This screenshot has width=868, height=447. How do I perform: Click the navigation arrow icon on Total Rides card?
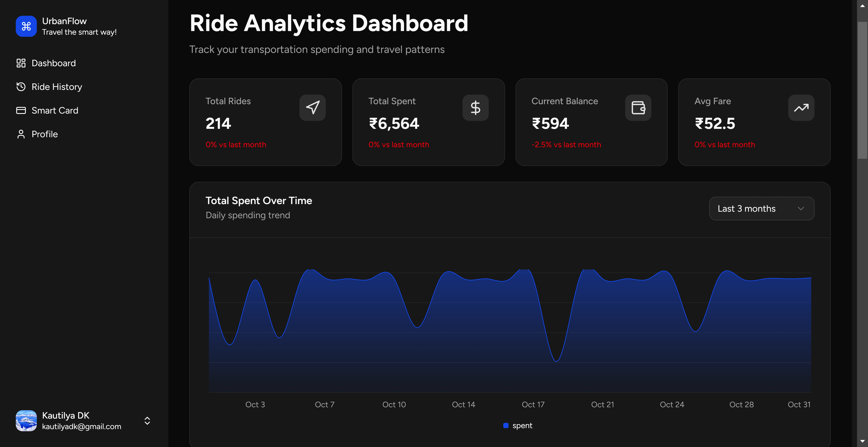coord(312,107)
